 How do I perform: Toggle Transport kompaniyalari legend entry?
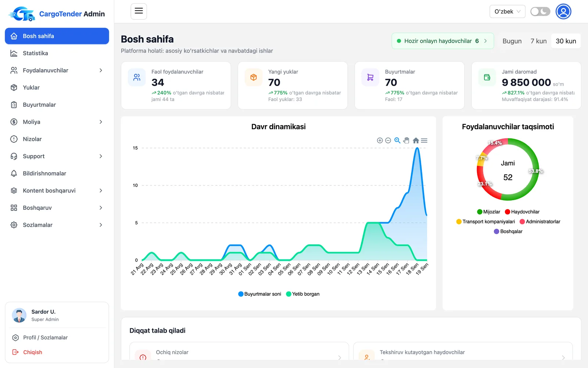485,222
